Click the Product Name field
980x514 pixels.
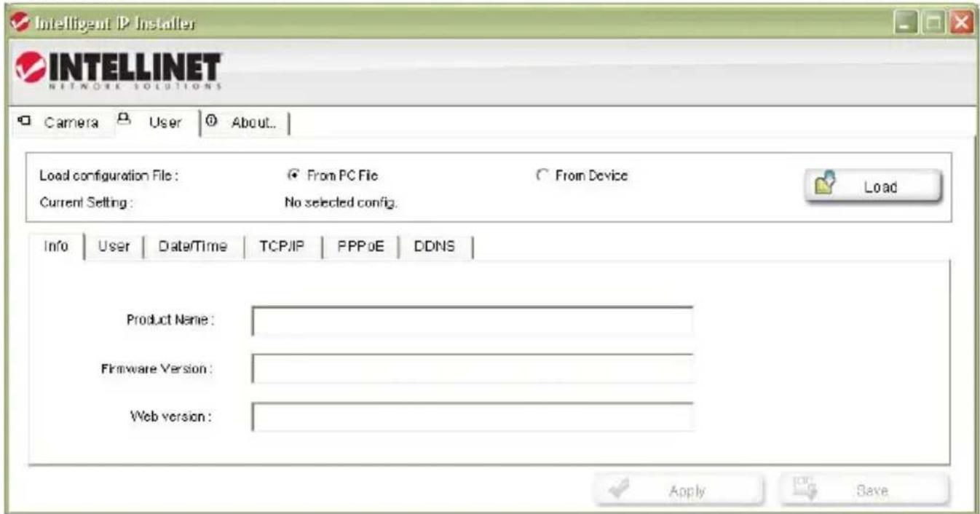point(473,321)
